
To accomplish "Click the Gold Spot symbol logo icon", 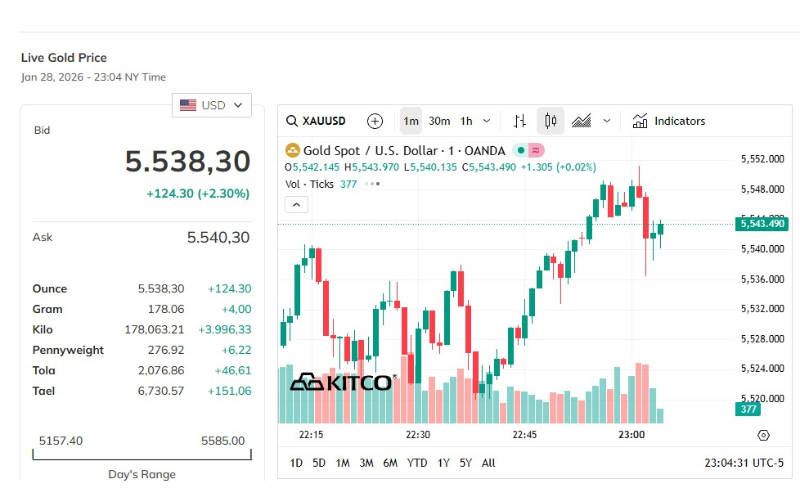I will (292, 151).
